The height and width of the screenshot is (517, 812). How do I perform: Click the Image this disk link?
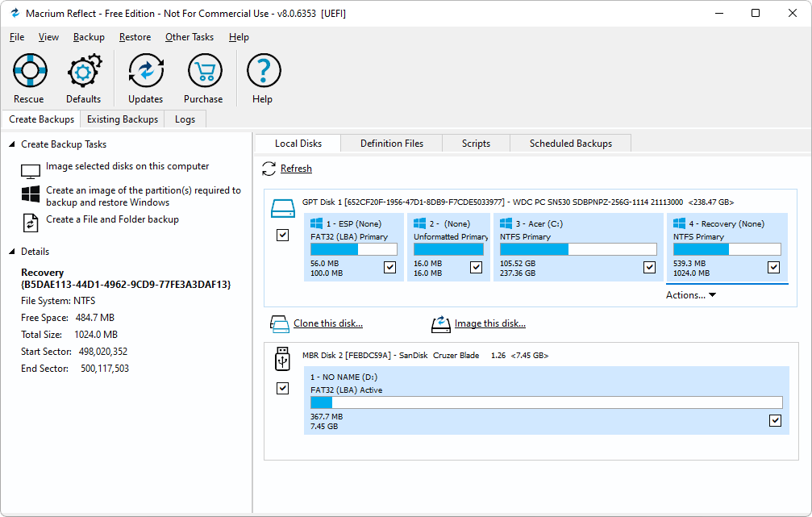tap(489, 323)
